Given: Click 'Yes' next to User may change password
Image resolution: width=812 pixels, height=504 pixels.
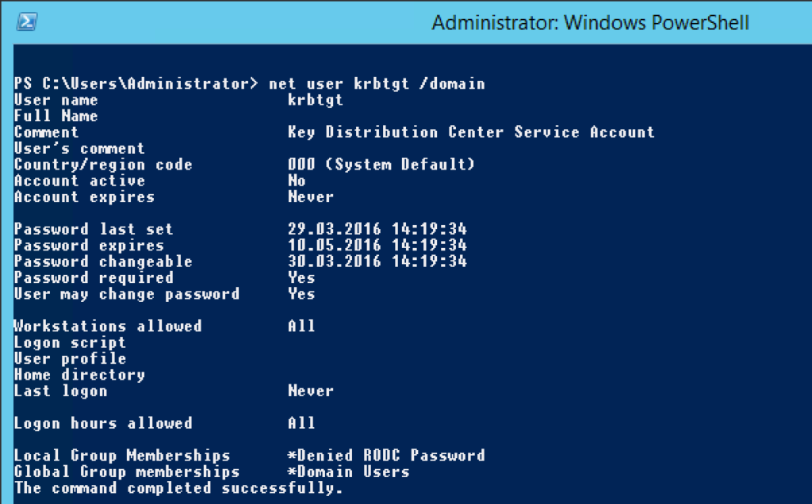Looking at the screenshot, I should 301,294.
